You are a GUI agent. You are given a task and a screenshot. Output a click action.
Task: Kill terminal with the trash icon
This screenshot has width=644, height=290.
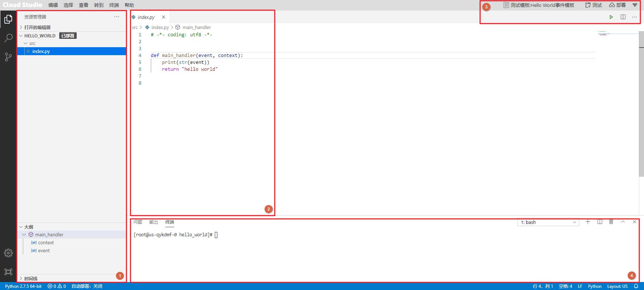pyautogui.click(x=611, y=222)
